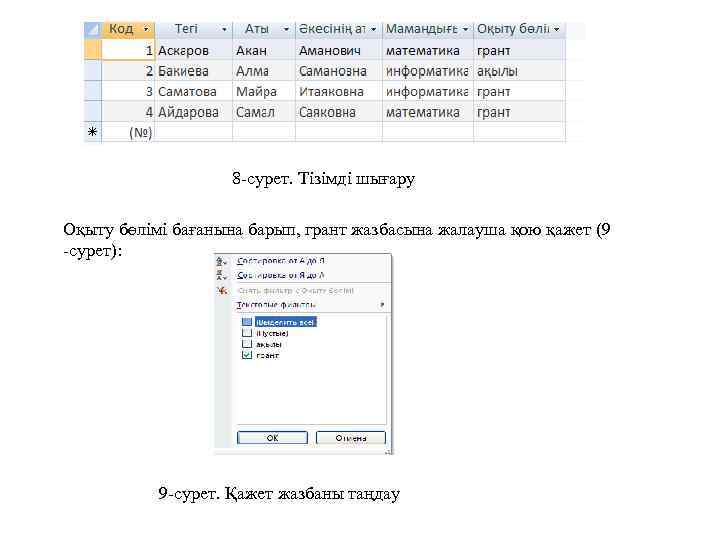Open the Мамандығы column filter dropdown
Image resolution: width=720 pixels, height=540 pixels.
(465, 29)
